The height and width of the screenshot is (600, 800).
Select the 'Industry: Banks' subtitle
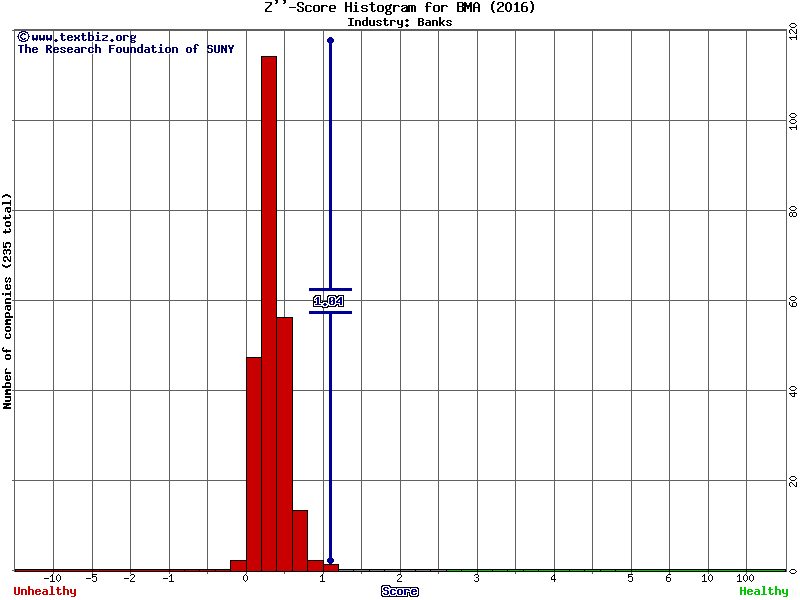coord(399,22)
